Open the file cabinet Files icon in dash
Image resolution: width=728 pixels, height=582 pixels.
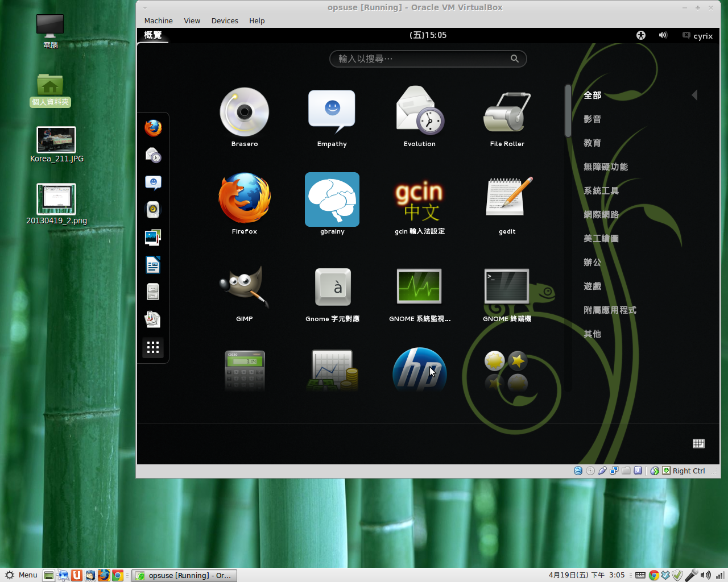pos(153,292)
